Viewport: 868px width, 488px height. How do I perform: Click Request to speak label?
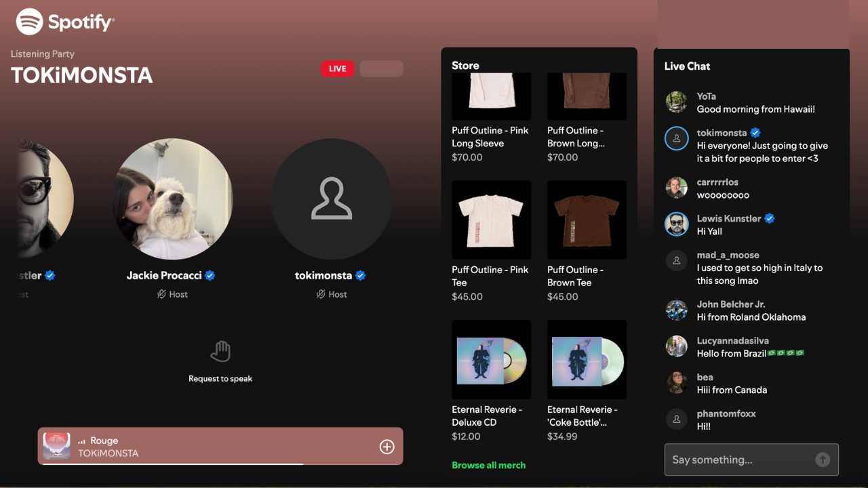pos(220,379)
